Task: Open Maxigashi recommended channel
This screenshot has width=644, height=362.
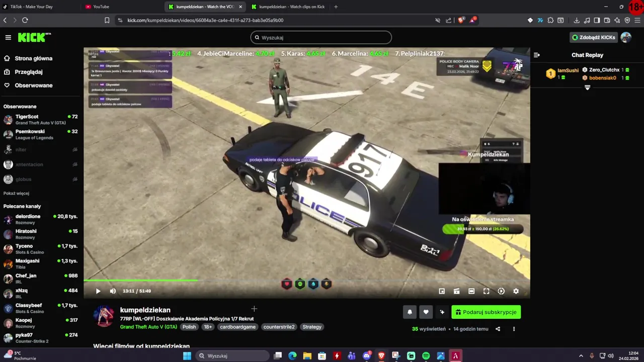Action: (40, 264)
